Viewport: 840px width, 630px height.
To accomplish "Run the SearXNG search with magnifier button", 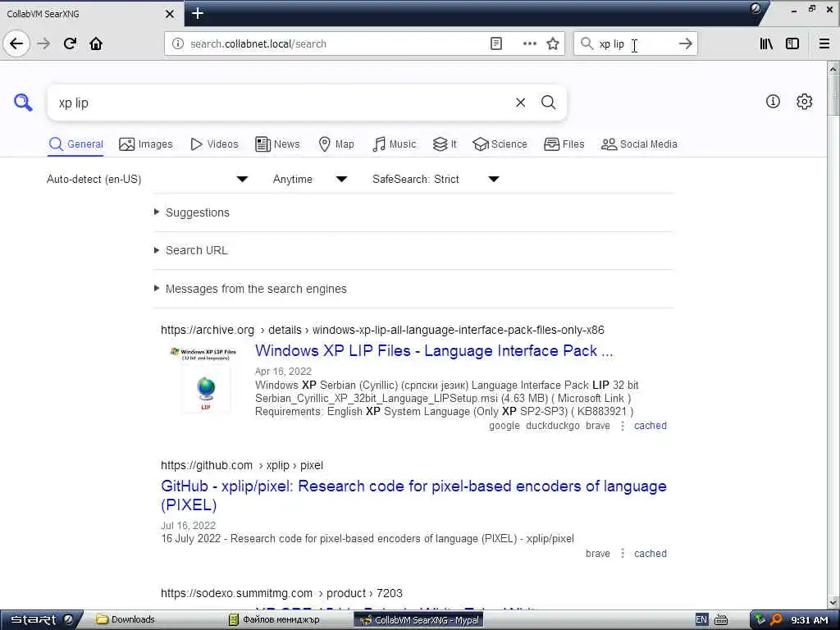I will coord(548,103).
